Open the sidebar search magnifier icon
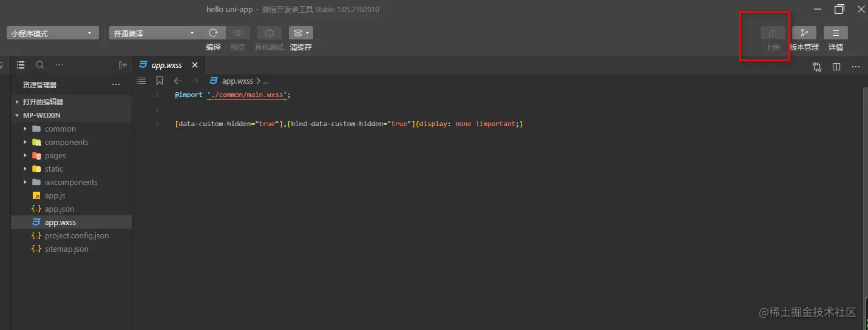 click(x=40, y=65)
